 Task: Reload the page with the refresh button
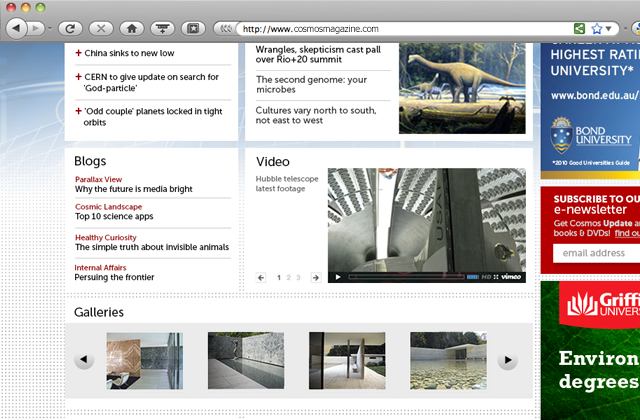70,29
